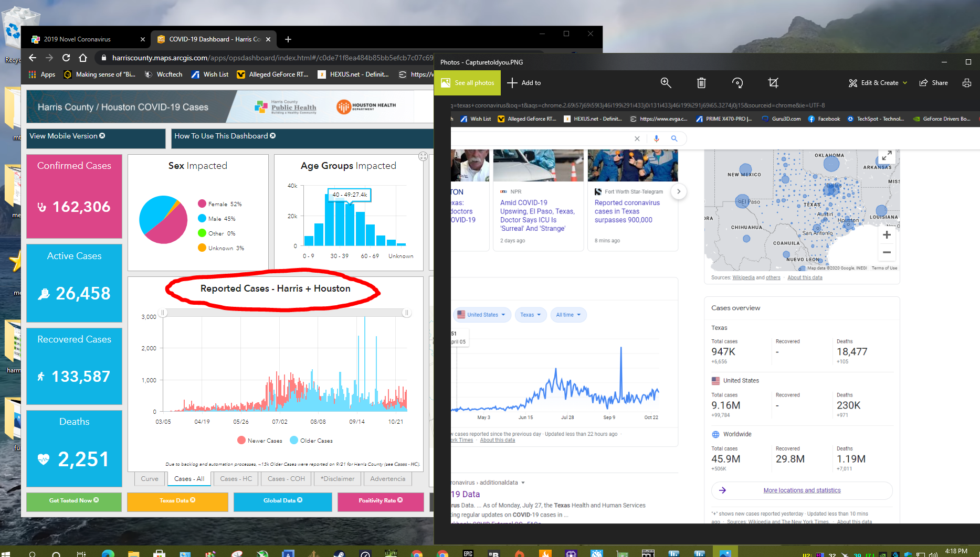Grab the left time-range slider handle
980x557 pixels.
click(x=163, y=313)
